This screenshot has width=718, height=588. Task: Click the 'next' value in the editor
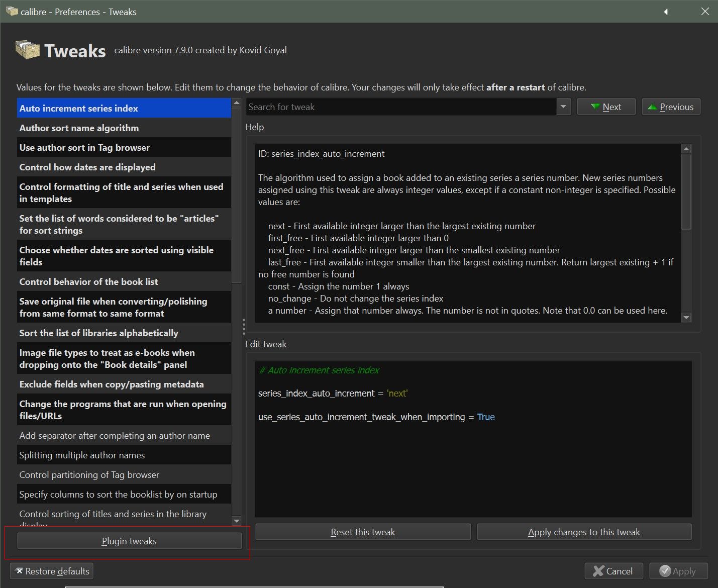point(397,393)
